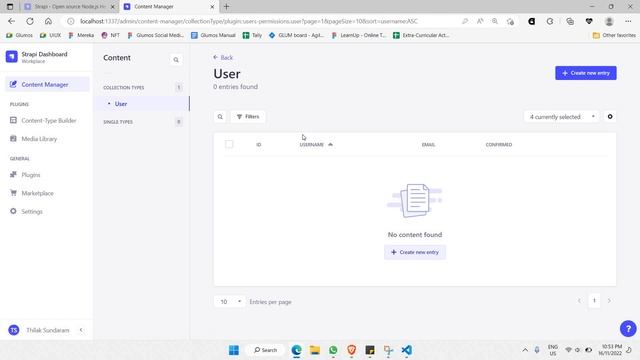The image size is (640, 360).
Task: Switch to the Content Manager browser tab
Action: pyautogui.click(x=167, y=7)
